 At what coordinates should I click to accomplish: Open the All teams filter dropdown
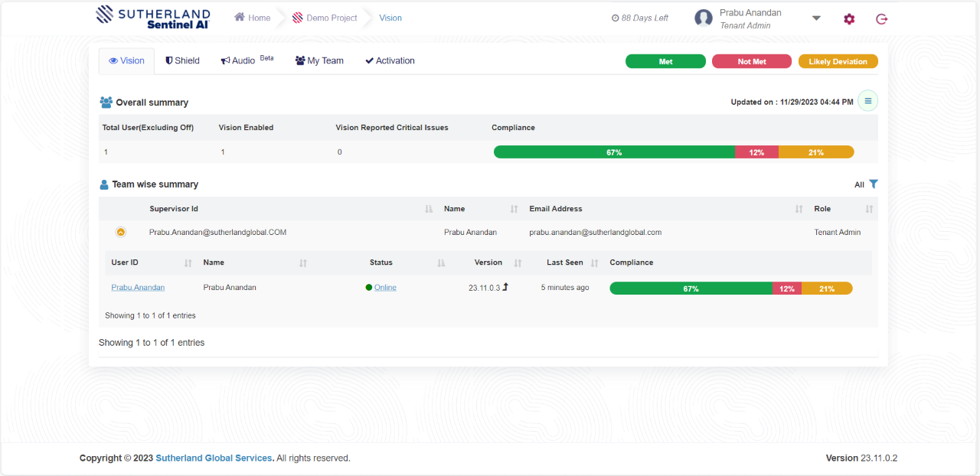pos(859,184)
